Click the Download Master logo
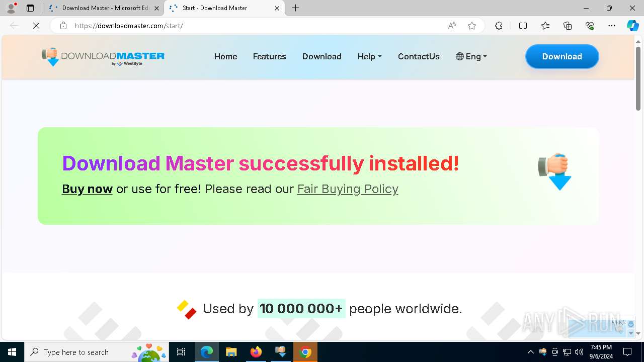The width and height of the screenshot is (644, 362). coord(103,57)
